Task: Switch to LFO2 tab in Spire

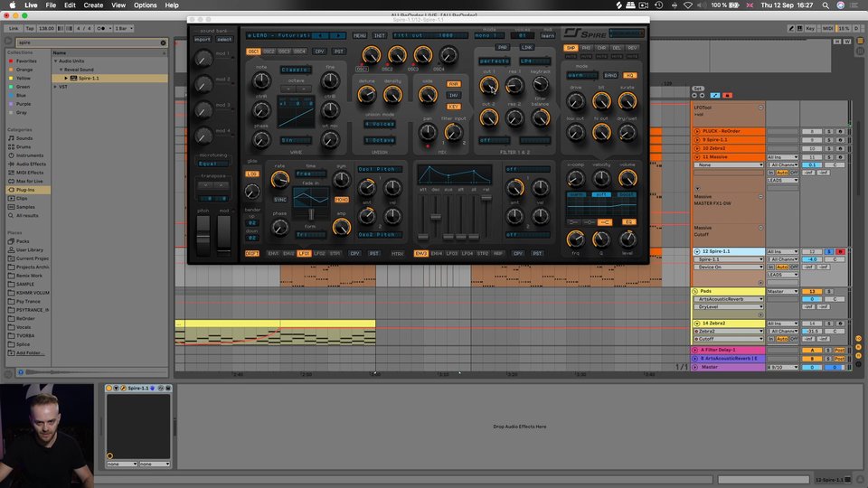Action: pos(319,253)
